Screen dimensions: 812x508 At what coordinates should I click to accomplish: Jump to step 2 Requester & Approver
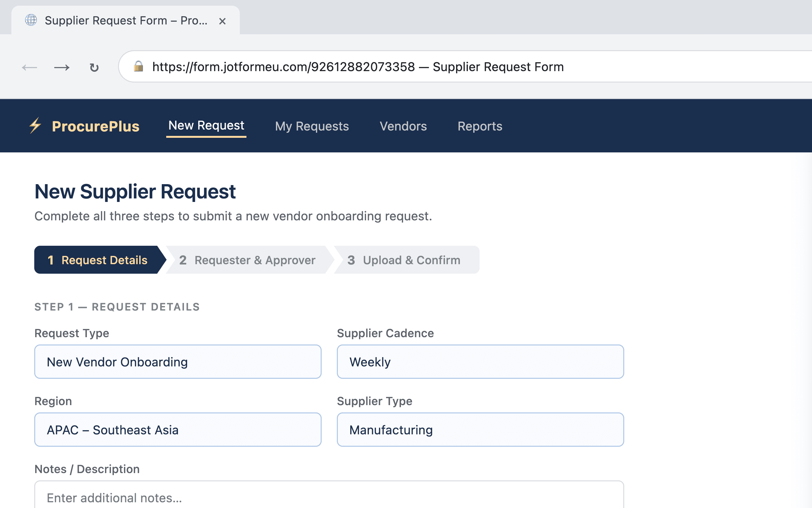point(250,260)
